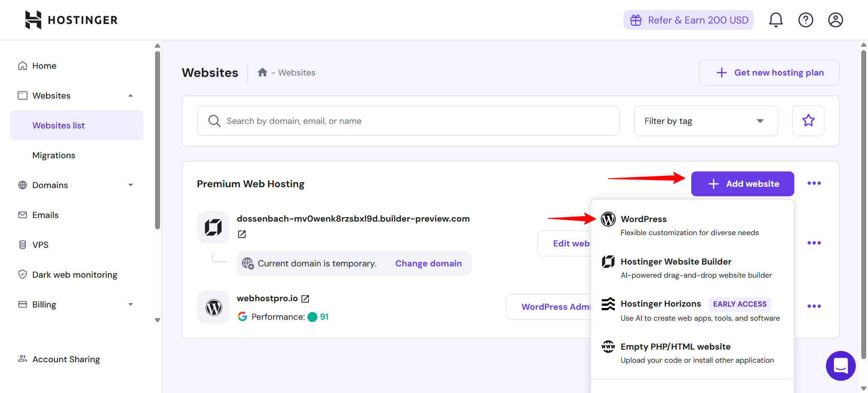The height and width of the screenshot is (393, 868).
Task: Click the WordPress Admin button
Action: [548, 307]
